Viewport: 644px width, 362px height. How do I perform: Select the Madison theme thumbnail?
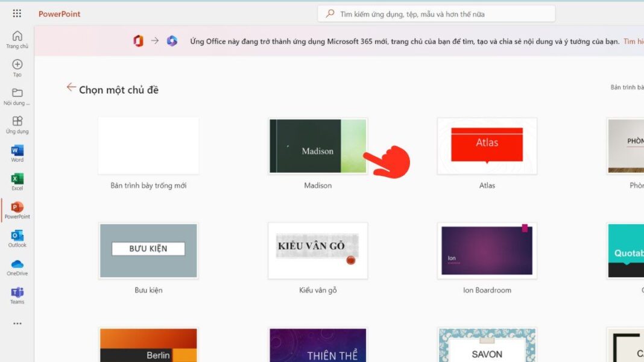tap(318, 146)
